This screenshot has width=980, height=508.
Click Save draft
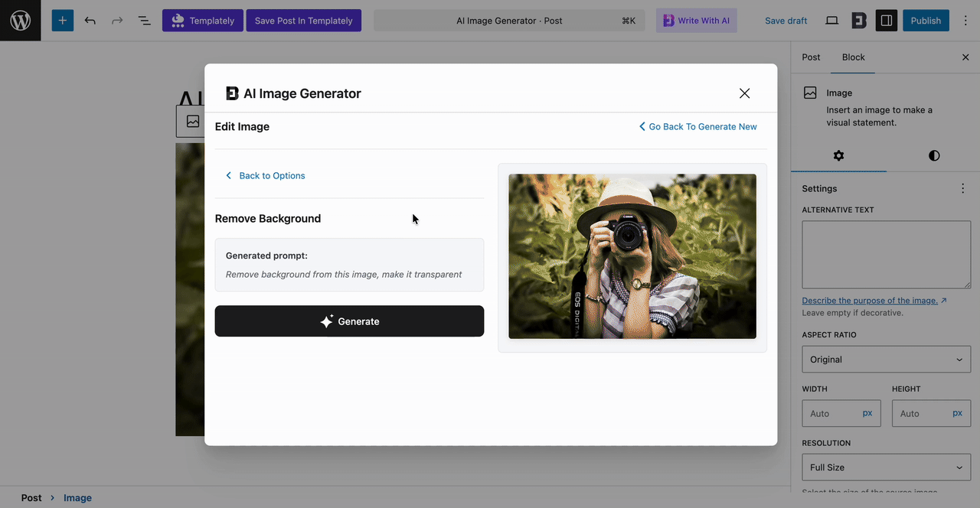tap(786, 21)
